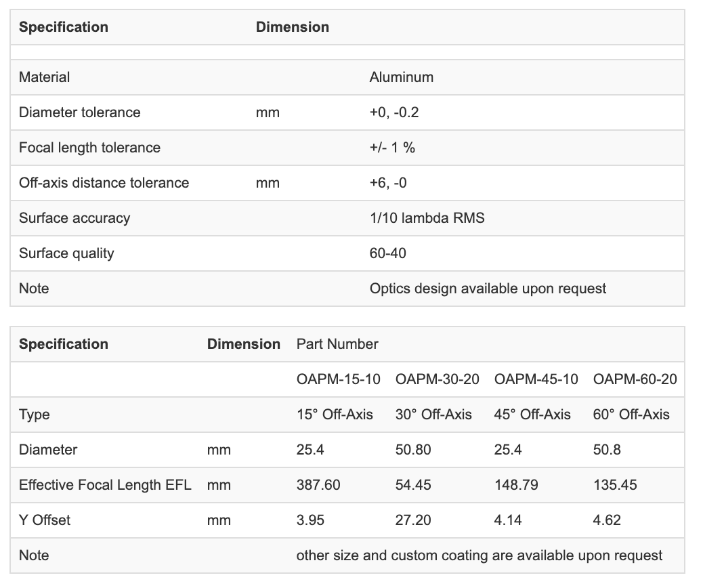The height and width of the screenshot is (588, 703).
Task: Click the Aluminum material value
Action: click(401, 77)
